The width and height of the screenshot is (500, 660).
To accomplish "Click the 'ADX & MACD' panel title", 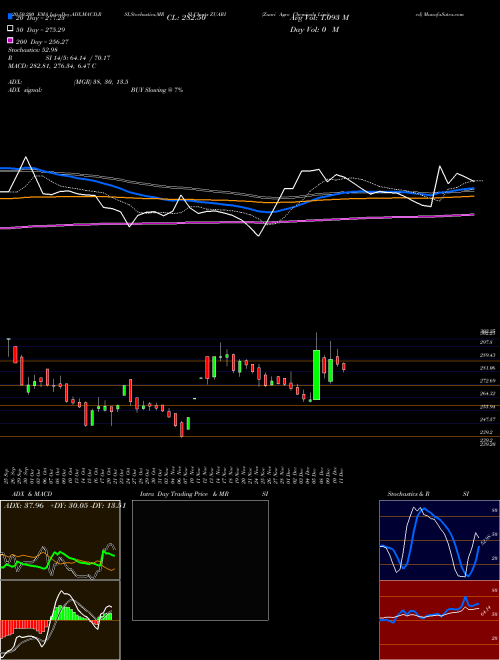I will 32,494.
